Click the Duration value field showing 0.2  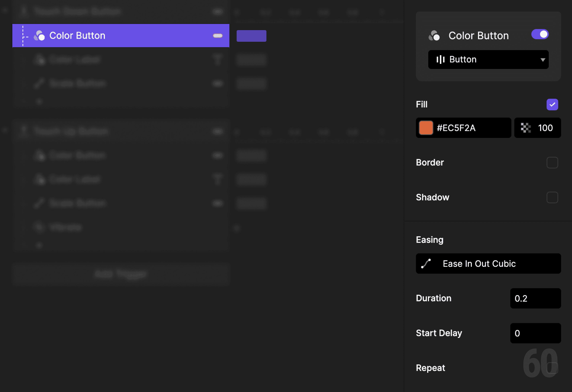pyautogui.click(x=536, y=299)
